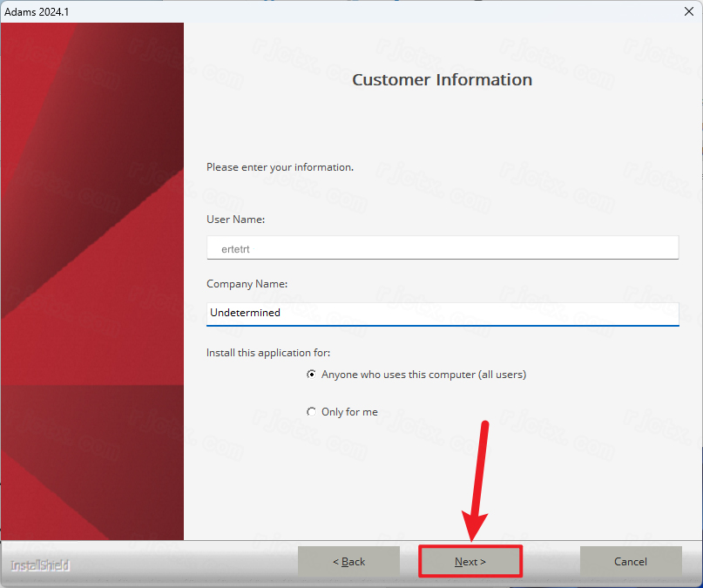Click the 'Company Name:' label

click(247, 284)
